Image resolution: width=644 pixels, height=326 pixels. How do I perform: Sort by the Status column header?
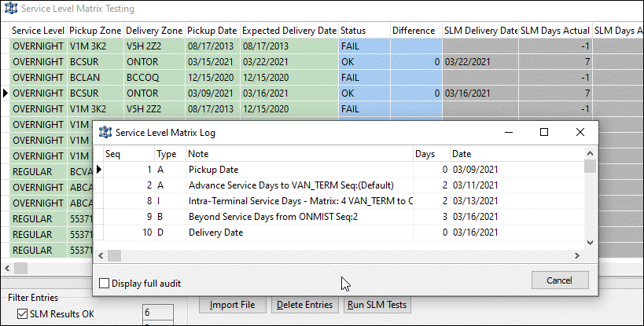point(363,30)
